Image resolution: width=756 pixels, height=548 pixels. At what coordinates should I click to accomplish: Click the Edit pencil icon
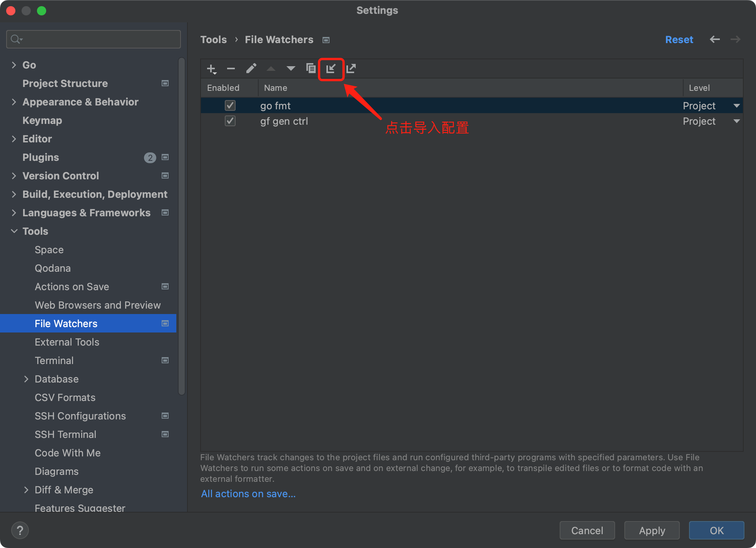[251, 69]
